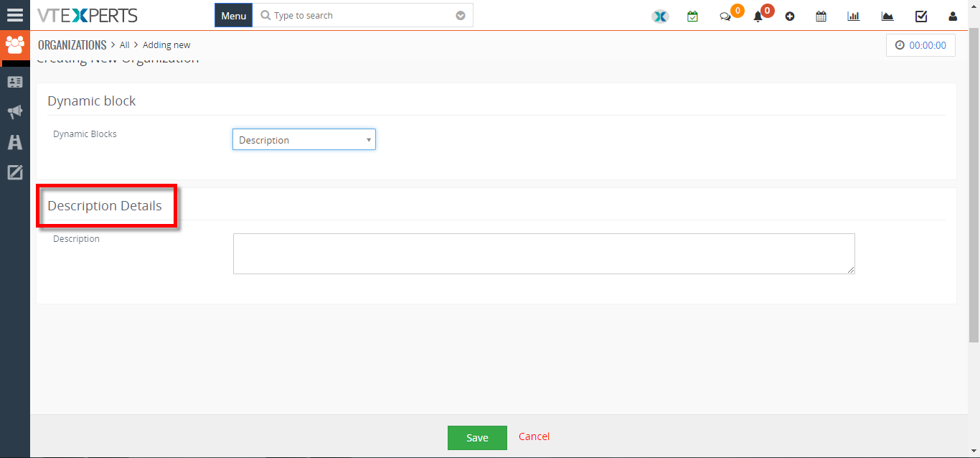Open the notifications bell icon
This screenshot has height=458, width=980.
[x=758, y=17]
